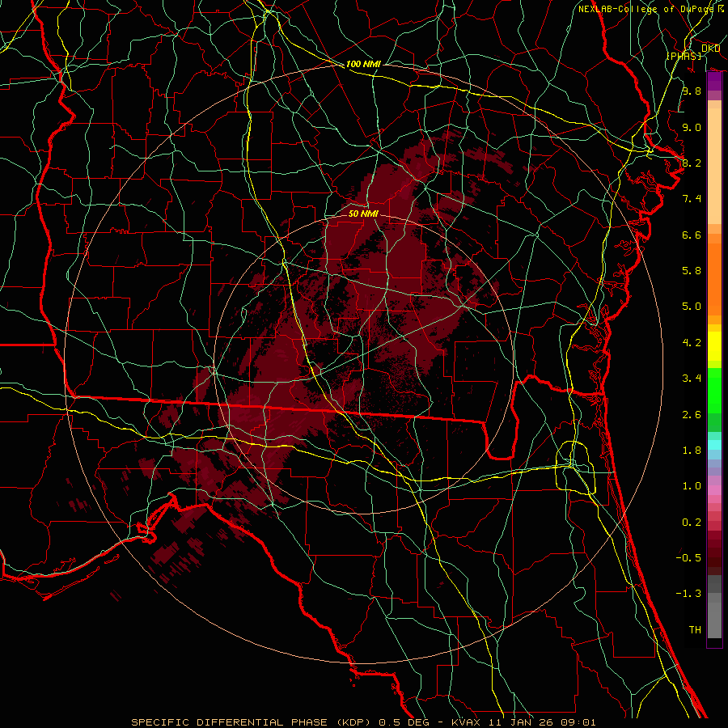Screen dimensions: 728x728
Task: Click the TH threshold label on the scale
Action: point(695,630)
